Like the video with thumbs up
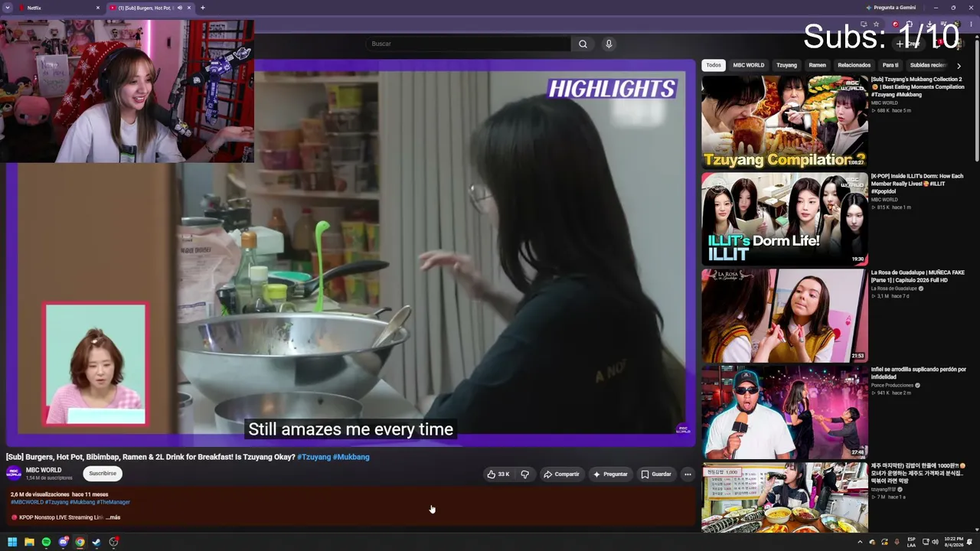This screenshot has width=980, height=551. pyautogui.click(x=498, y=474)
